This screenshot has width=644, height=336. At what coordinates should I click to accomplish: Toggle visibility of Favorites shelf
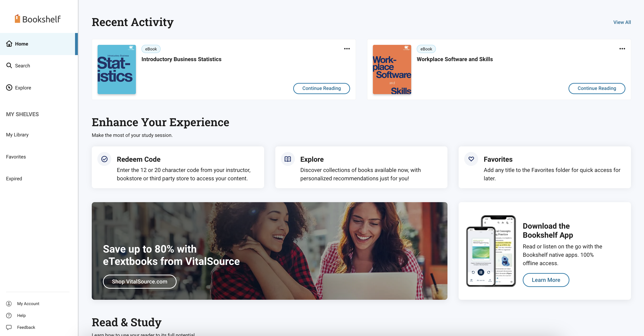point(16,156)
